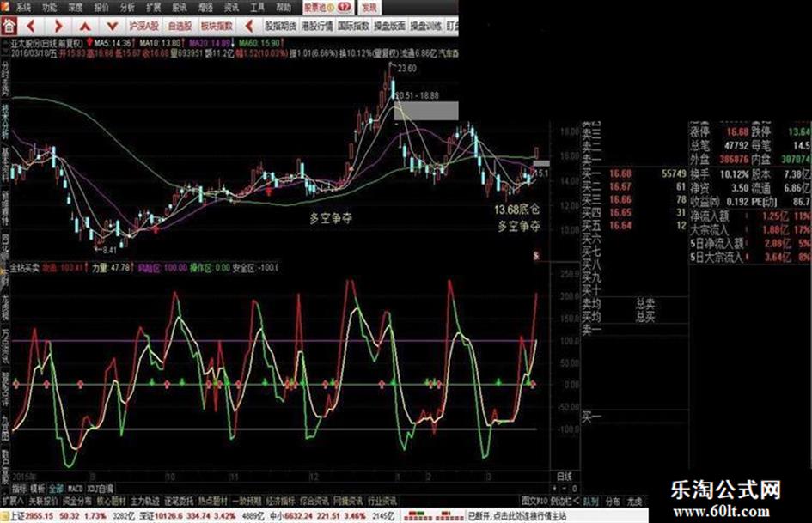Toggle the 侧边栏 sidebar button
The width and height of the screenshot is (812, 523).
point(565,501)
